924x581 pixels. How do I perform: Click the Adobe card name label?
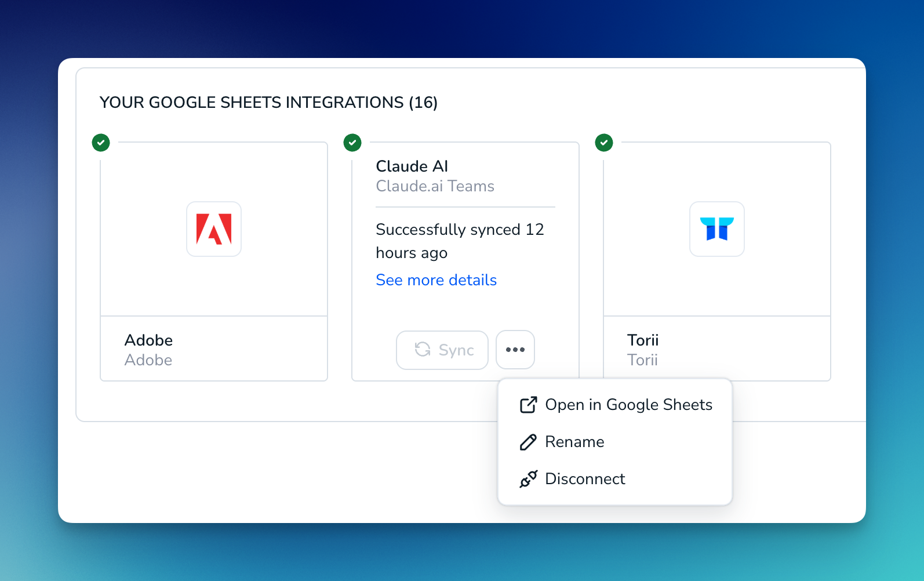tap(149, 340)
